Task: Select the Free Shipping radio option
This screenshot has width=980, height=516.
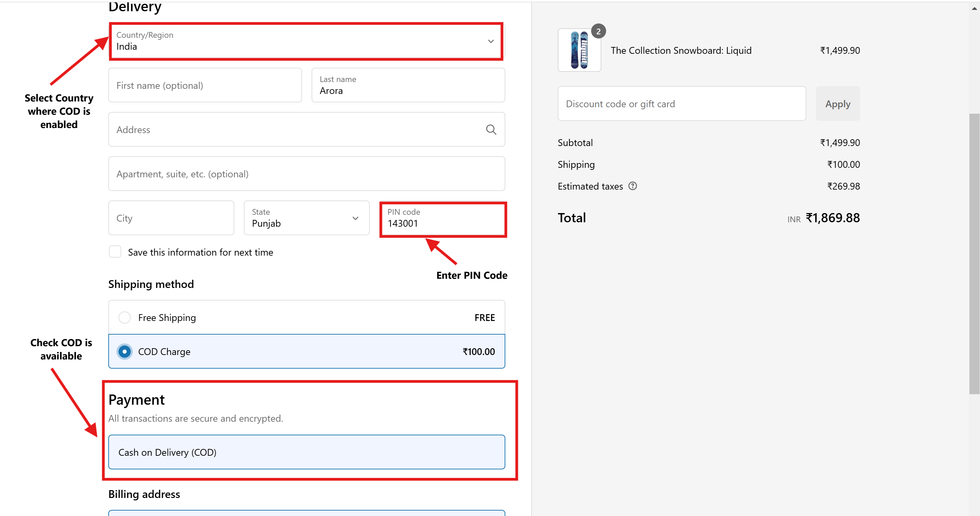Action: (124, 318)
